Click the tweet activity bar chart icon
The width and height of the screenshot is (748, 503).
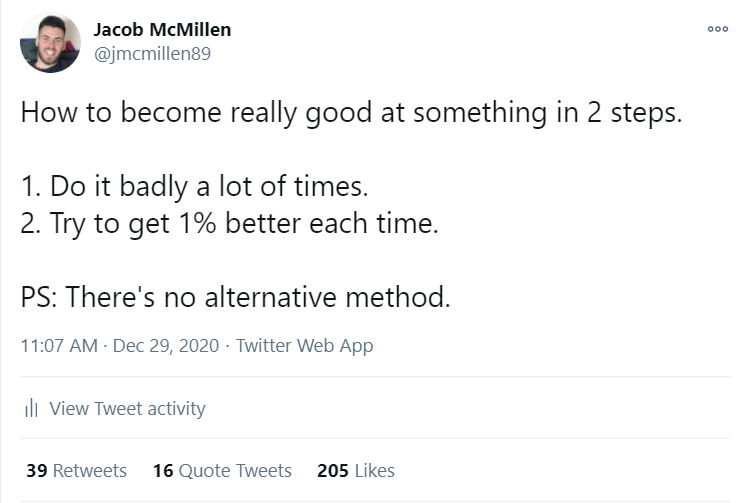click(x=31, y=409)
